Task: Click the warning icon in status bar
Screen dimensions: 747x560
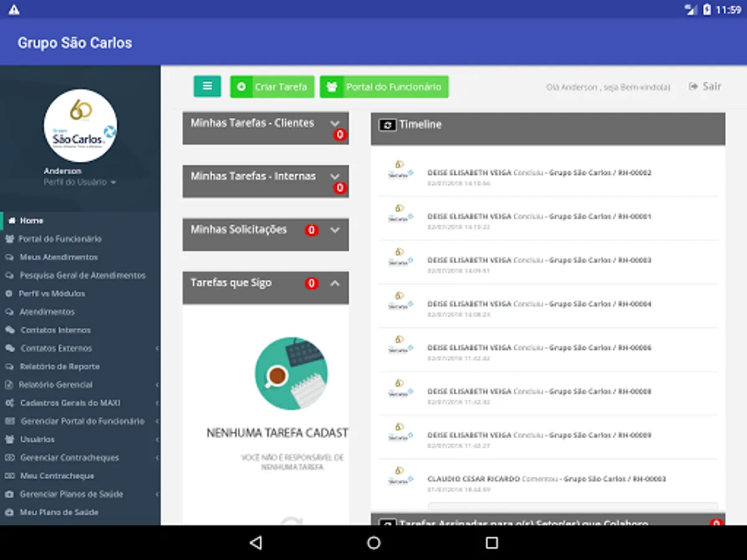Action: click(14, 9)
